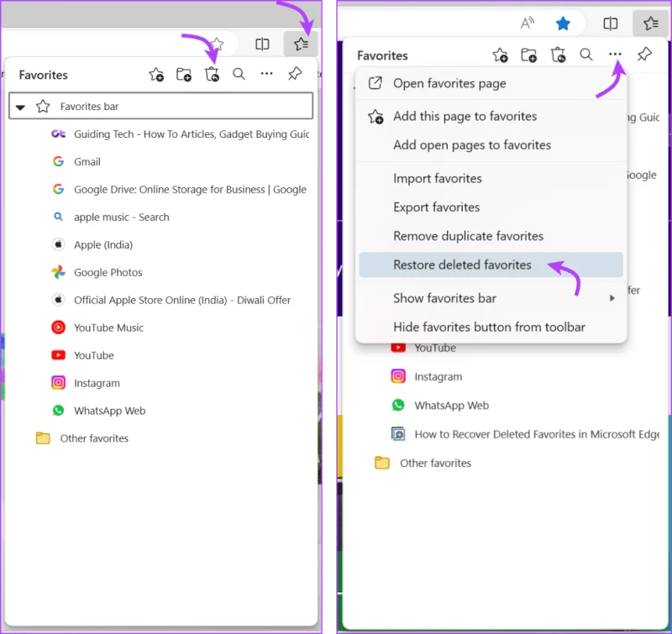Screen dimensions: 672x634
Task: Open the Instagram favorite in left panel
Action: (x=86, y=383)
